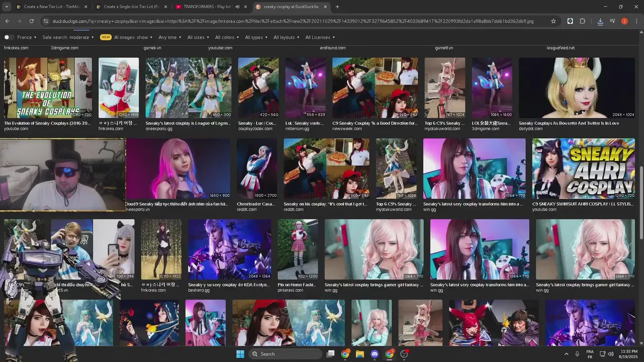Image resolution: width=644 pixels, height=362 pixels.
Task: Open the extension icon left of puzzle icon
Action: (570, 21)
